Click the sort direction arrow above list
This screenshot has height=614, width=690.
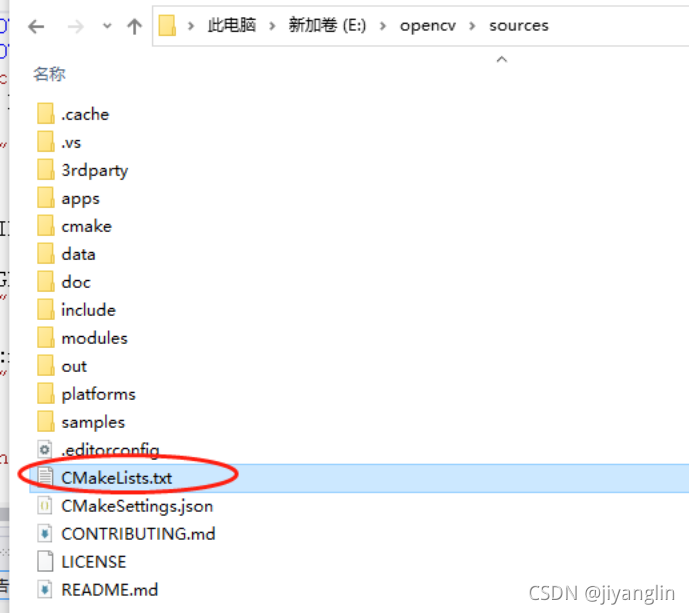tap(502, 59)
